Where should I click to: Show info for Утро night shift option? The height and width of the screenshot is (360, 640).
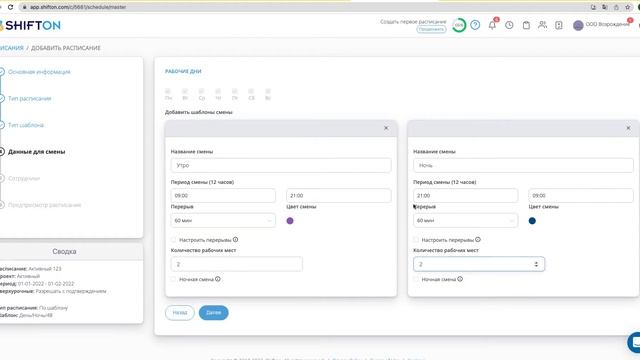click(x=218, y=279)
